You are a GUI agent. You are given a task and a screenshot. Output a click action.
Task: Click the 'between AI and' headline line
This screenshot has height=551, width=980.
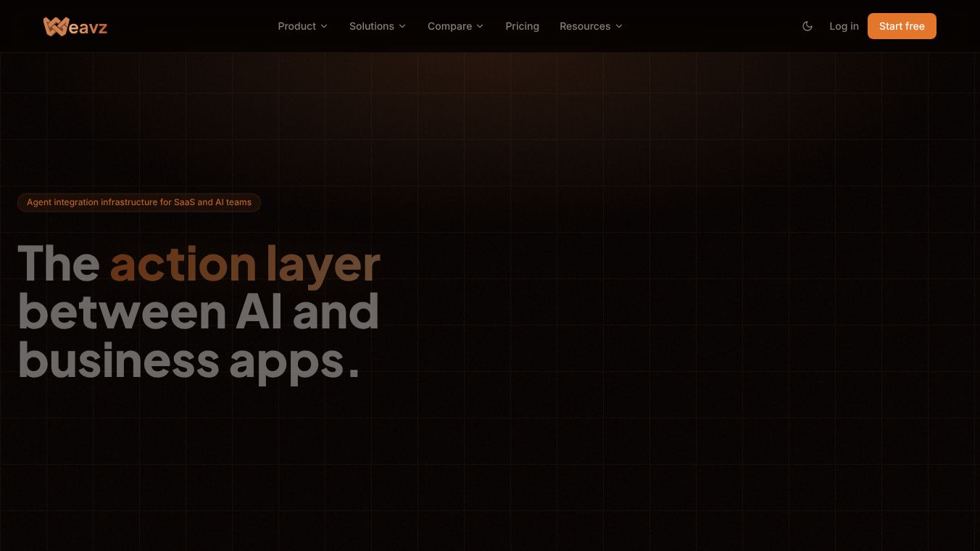click(199, 311)
